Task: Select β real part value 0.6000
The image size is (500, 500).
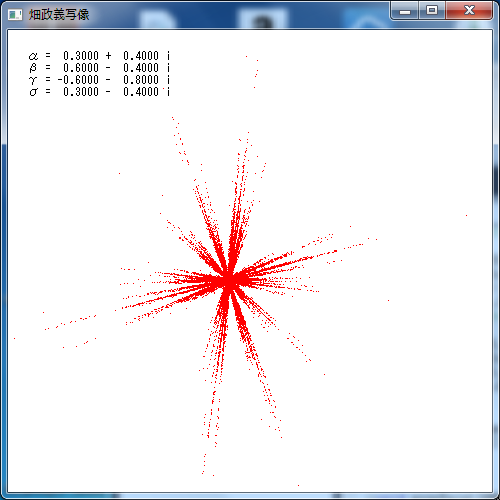Action: coord(81,68)
